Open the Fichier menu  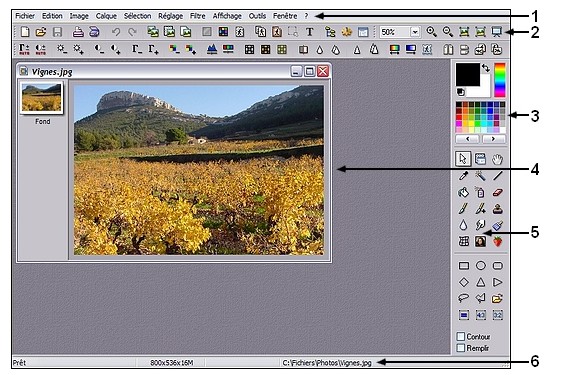[x=25, y=16]
